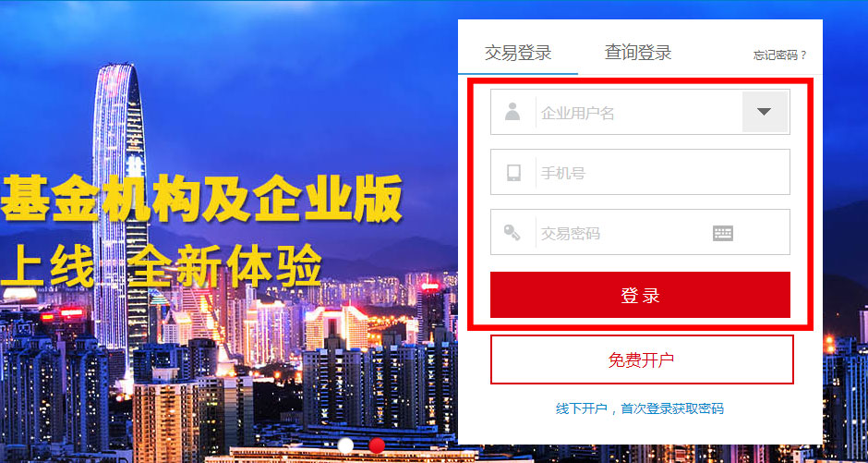This screenshot has height=463, width=868.
Task: Click the key icon beside 交易密码
Action: click(512, 232)
